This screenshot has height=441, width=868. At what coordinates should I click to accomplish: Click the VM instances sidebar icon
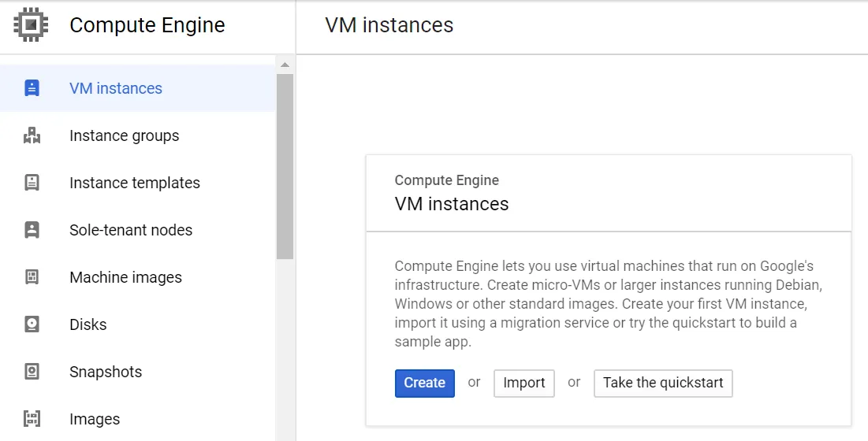(32, 88)
